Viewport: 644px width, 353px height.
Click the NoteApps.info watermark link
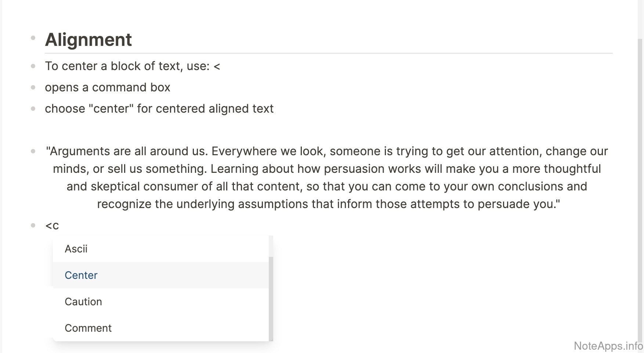click(x=608, y=346)
